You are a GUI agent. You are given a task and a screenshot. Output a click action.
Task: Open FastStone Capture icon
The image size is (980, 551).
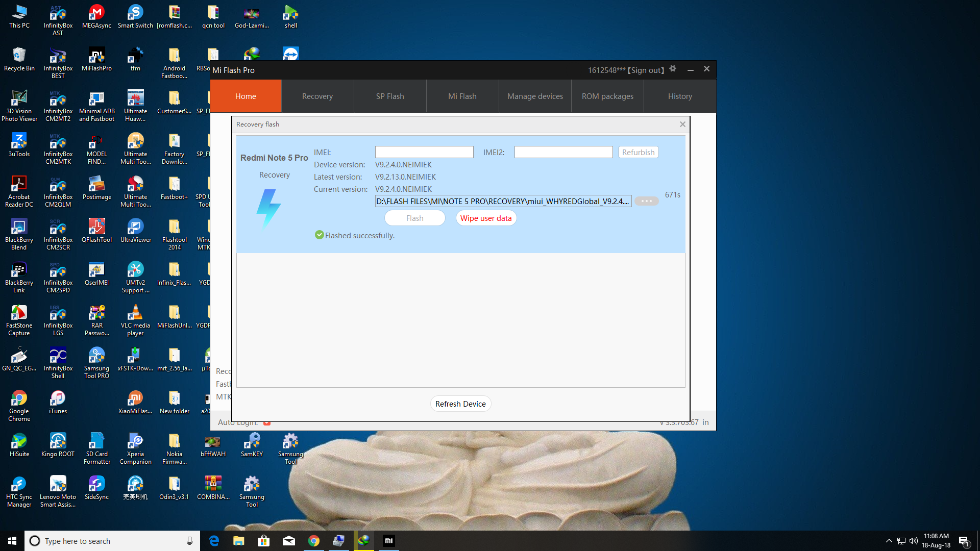pos(19,320)
